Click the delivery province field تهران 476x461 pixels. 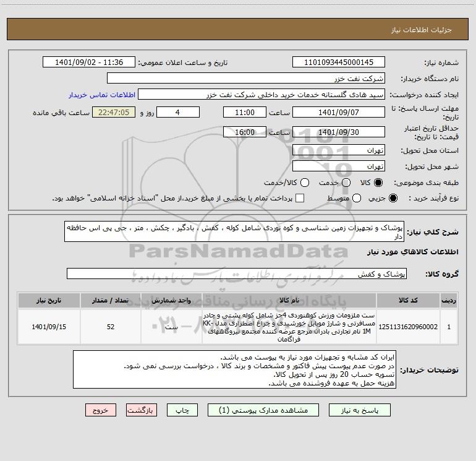(x=339, y=150)
